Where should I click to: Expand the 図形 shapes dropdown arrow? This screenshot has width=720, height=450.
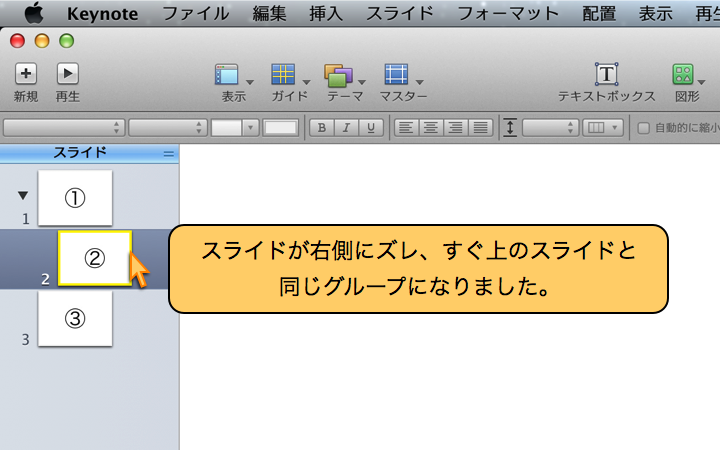pos(701,82)
